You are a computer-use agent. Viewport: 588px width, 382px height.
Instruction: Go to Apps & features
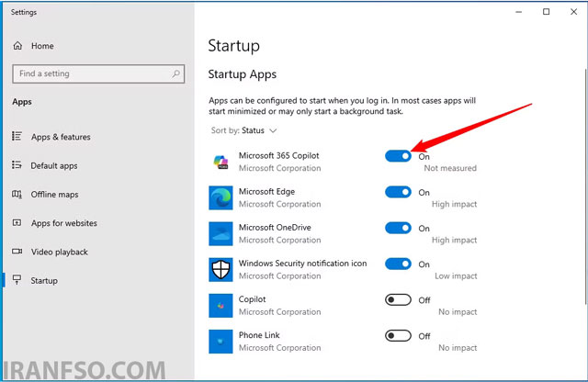tap(61, 137)
